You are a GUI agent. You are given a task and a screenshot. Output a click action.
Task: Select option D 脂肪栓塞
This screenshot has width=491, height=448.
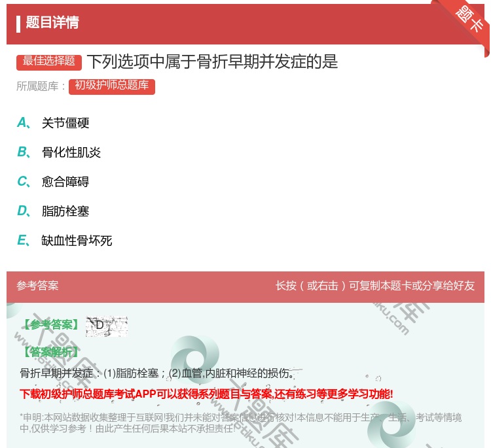53,211
